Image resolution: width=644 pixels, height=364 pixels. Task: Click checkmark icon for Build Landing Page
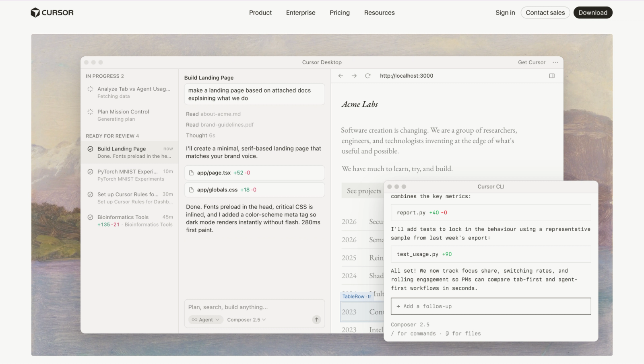pyautogui.click(x=90, y=149)
